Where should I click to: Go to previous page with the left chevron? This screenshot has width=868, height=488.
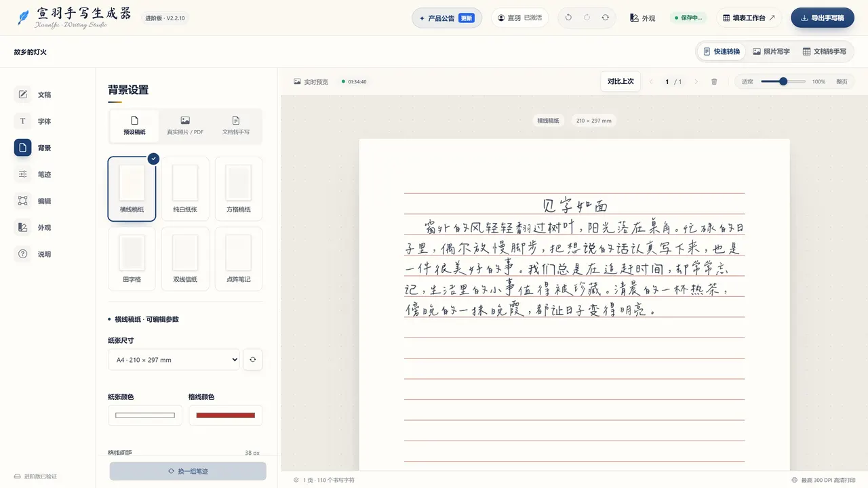coord(651,81)
